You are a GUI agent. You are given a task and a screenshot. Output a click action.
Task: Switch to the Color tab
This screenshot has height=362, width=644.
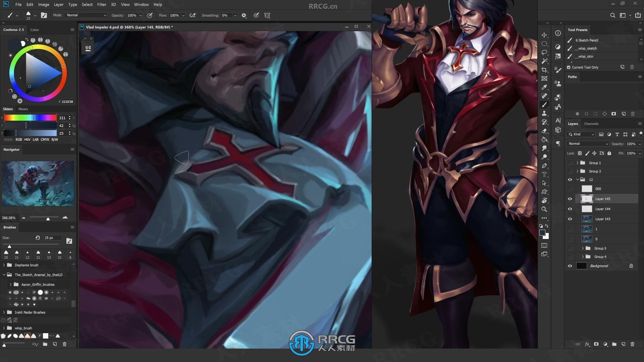pyautogui.click(x=35, y=30)
